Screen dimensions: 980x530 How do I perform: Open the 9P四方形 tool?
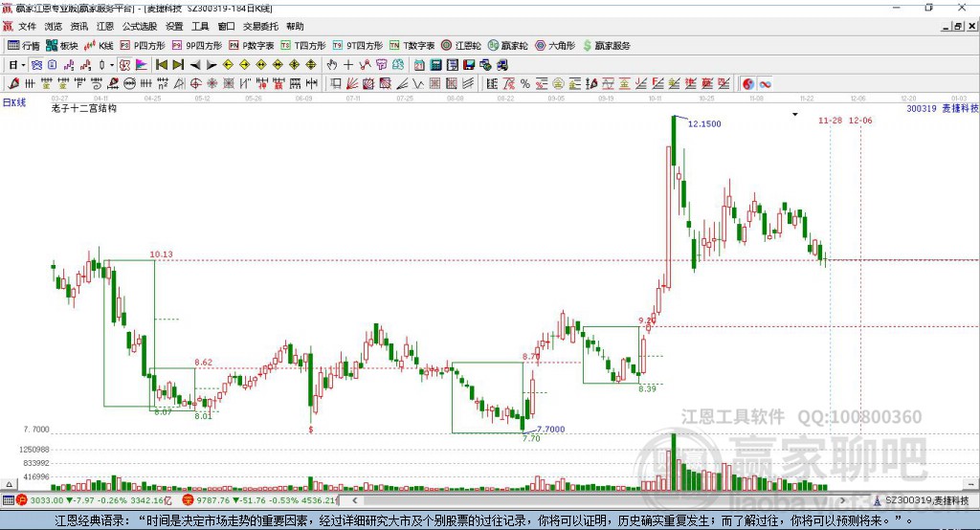[x=197, y=46]
